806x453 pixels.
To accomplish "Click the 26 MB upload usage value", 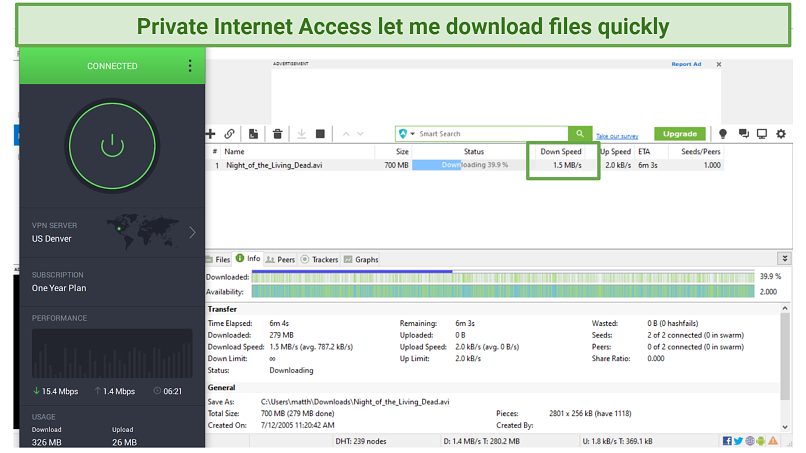I will click(x=124, y=442).
